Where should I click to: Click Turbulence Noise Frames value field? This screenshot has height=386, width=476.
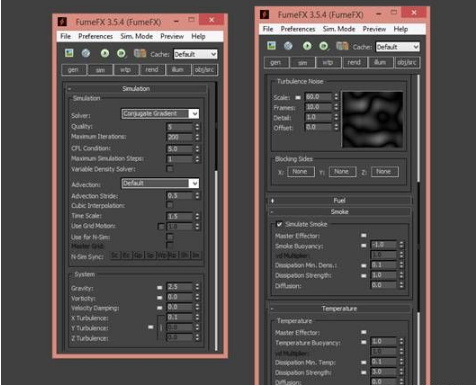pos(318,107)
